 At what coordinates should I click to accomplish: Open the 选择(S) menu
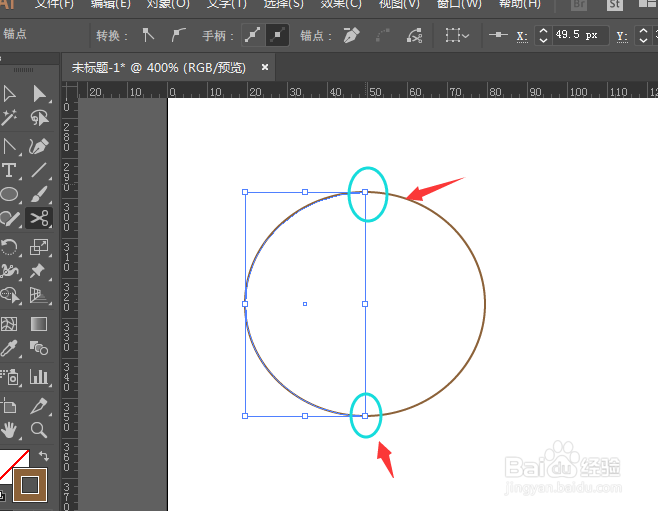[283, 4]
